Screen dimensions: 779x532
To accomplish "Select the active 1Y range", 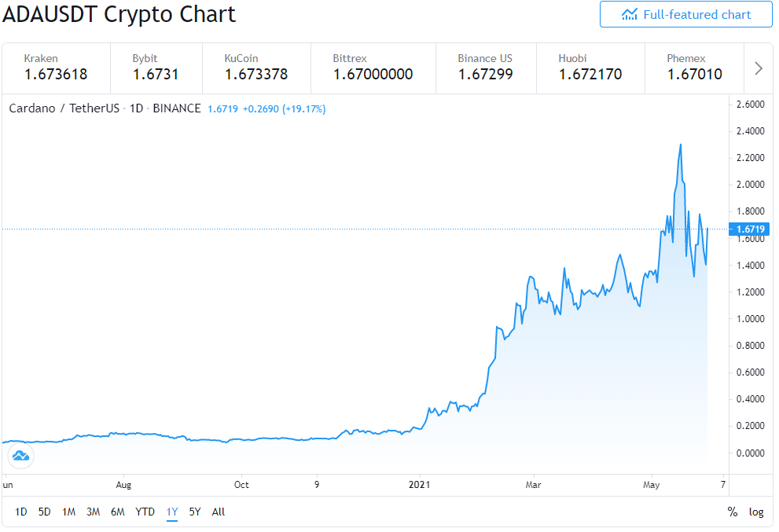I will click(172, 512).
